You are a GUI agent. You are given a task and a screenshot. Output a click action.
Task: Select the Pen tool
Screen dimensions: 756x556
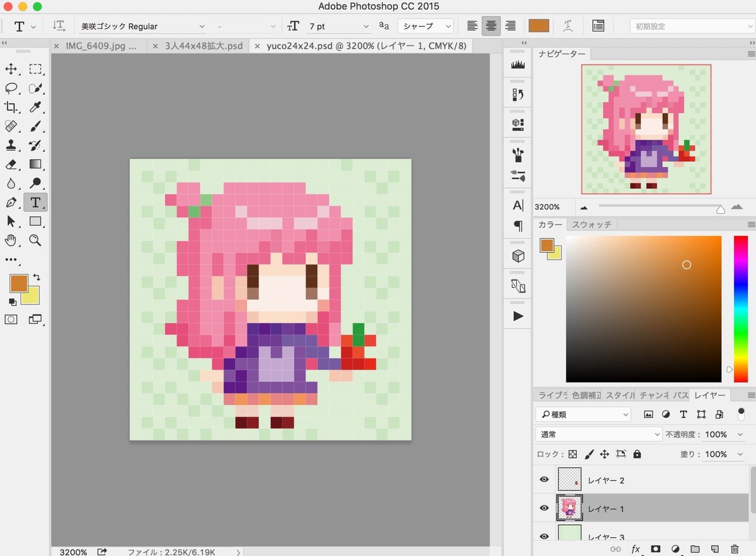[11, 202]
